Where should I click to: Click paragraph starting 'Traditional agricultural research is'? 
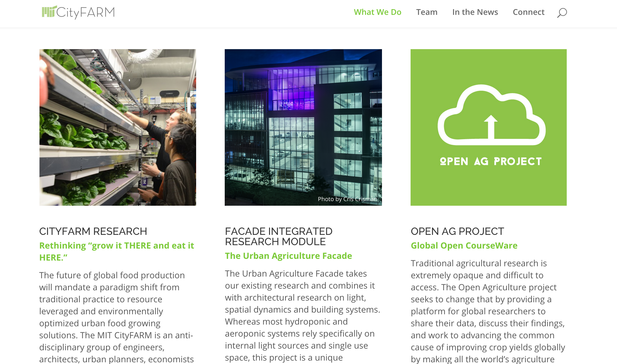point(488,311)
